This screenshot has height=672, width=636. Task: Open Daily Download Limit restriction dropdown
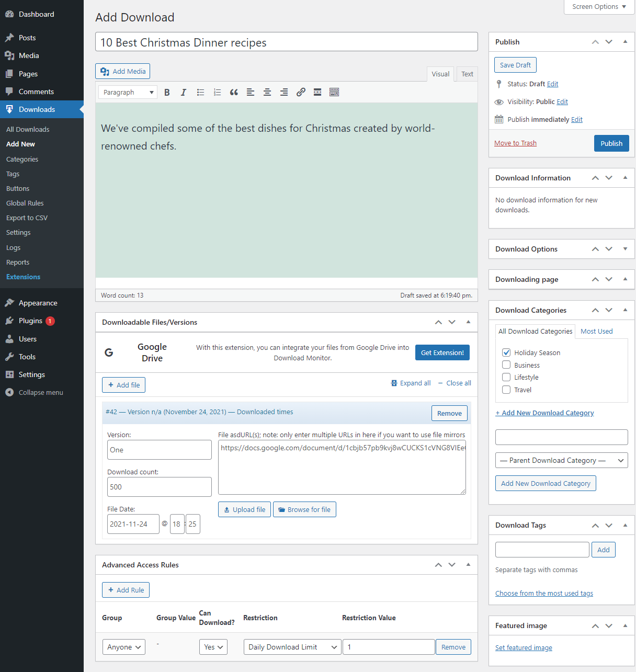coord(292,647)
